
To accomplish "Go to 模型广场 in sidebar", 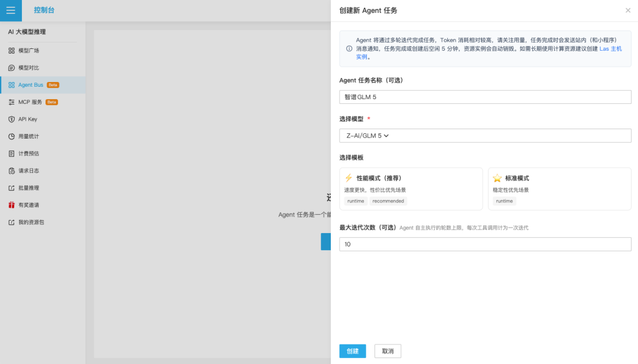I will click(43, 51).
